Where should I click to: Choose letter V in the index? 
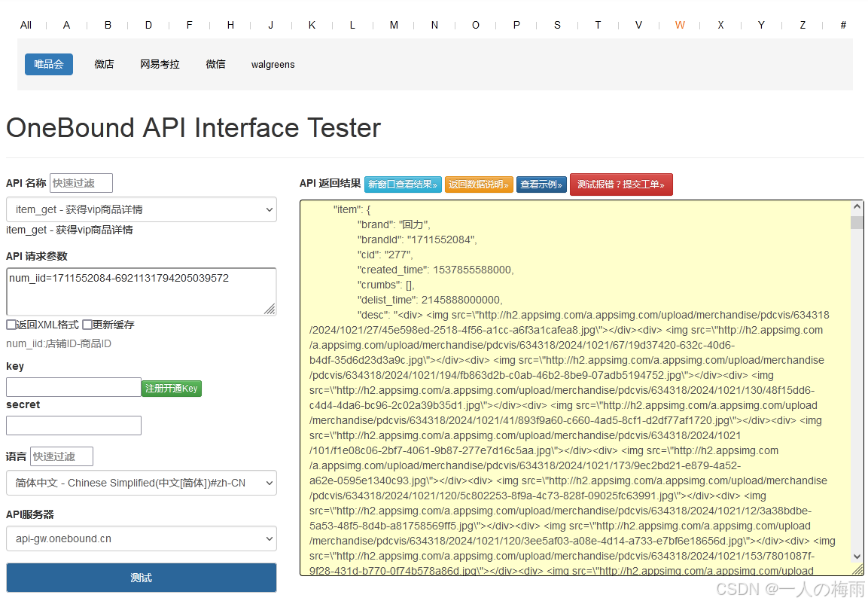pos(638,25)
